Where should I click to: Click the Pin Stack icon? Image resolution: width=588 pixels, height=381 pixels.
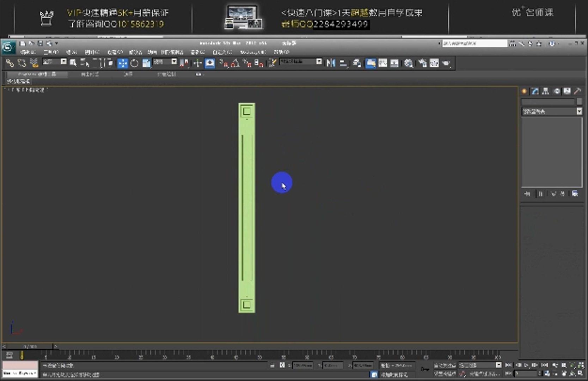(527, 194)
